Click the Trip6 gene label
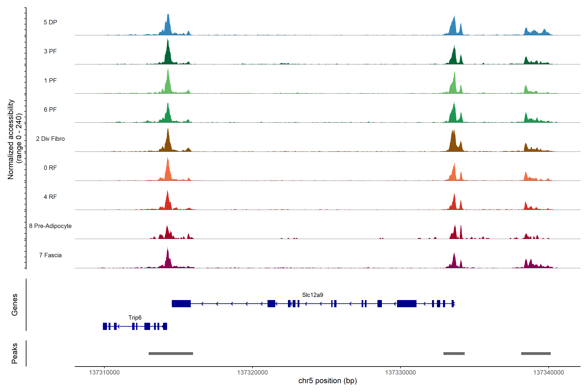The image size is (588, 392). coord(135,318)
